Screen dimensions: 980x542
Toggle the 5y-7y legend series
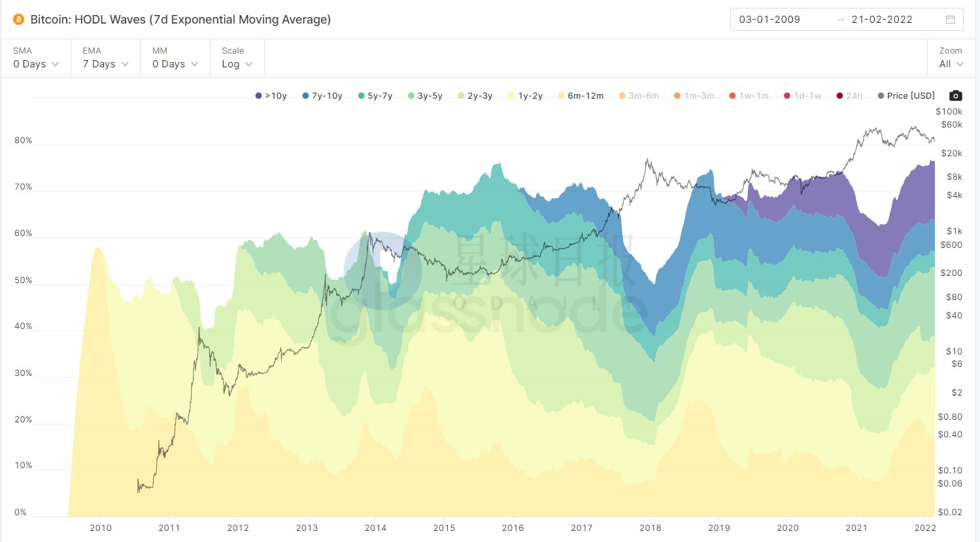coord(375,95)
